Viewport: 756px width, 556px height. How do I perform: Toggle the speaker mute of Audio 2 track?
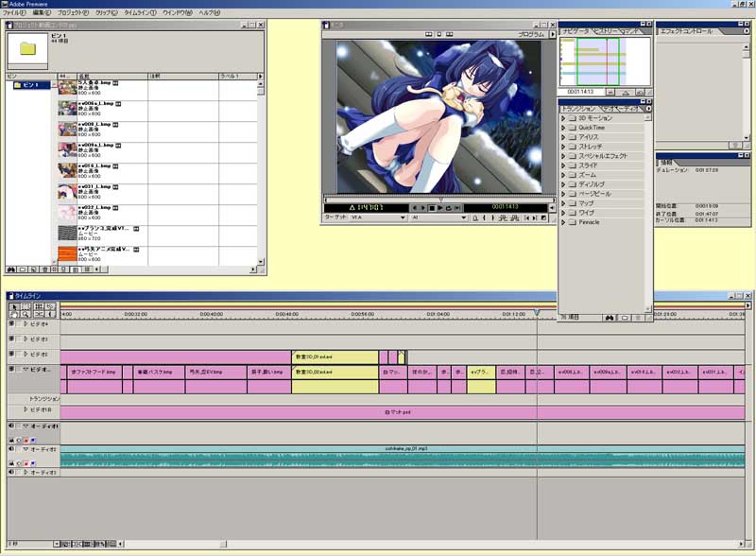click(x=11, y=449)
